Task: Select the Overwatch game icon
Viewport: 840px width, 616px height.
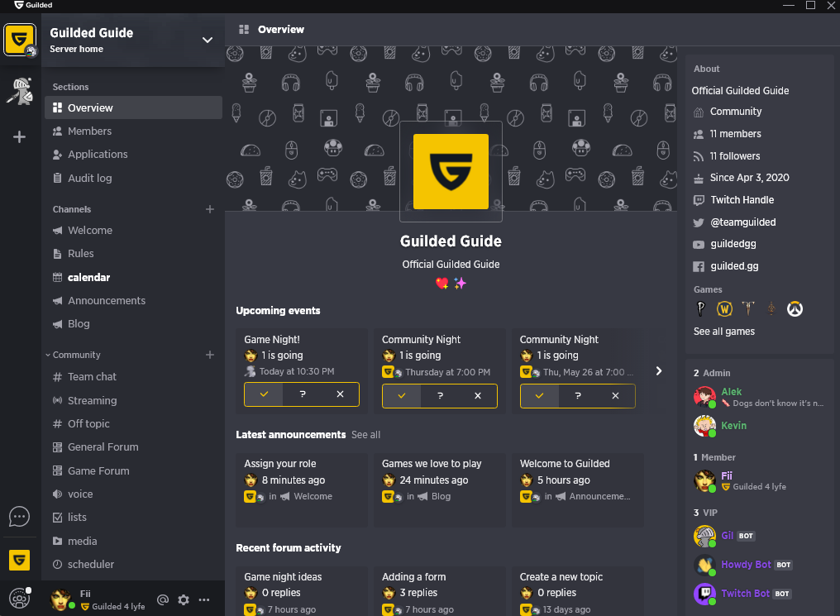Action: 795,309
